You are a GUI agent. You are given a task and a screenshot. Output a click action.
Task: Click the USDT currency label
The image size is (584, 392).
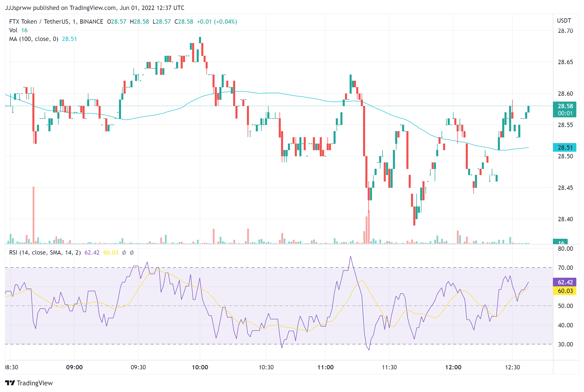(x=564, y=21)
